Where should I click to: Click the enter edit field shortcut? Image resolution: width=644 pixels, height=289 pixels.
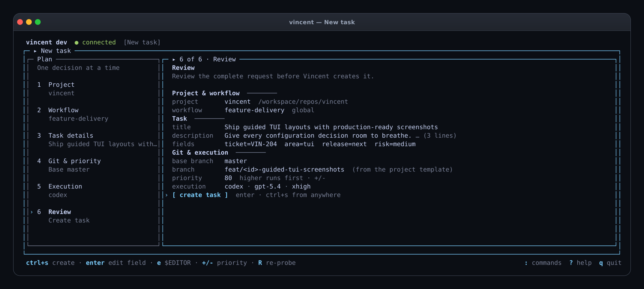[x=116, y=263]
